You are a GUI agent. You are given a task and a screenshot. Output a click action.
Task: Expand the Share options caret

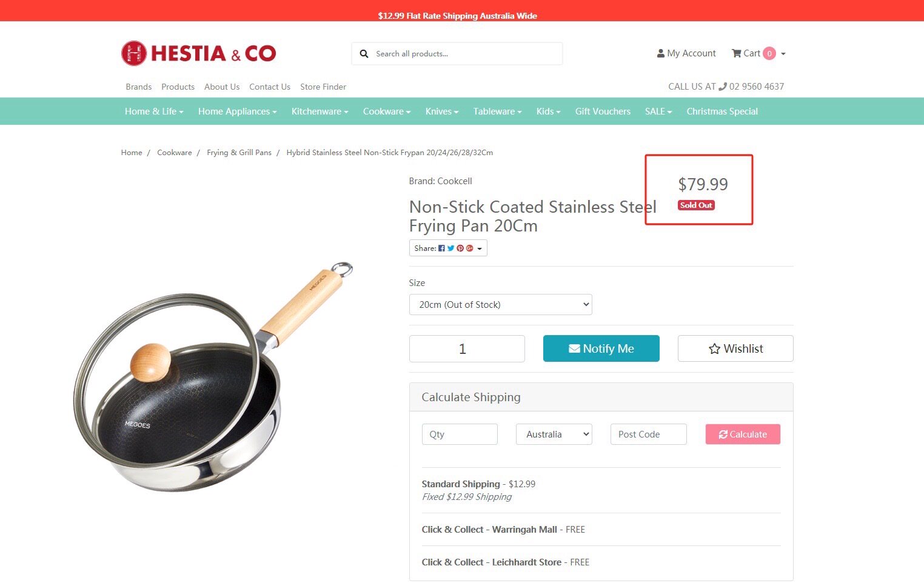480,248
